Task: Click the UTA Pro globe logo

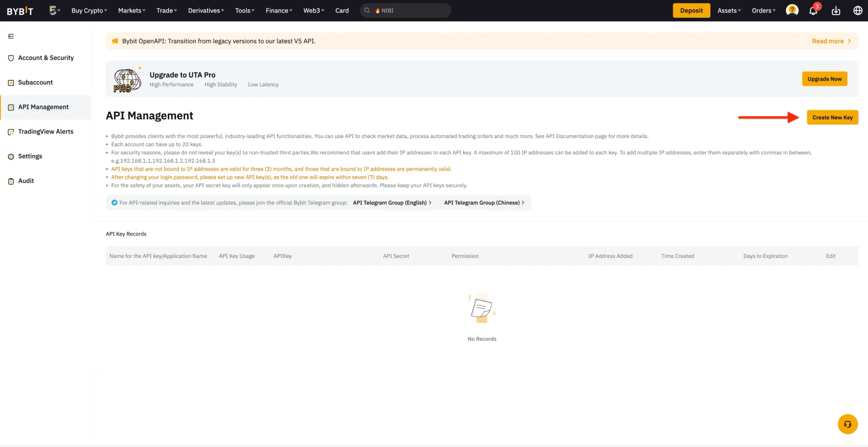Action: [x=127, y=80]
